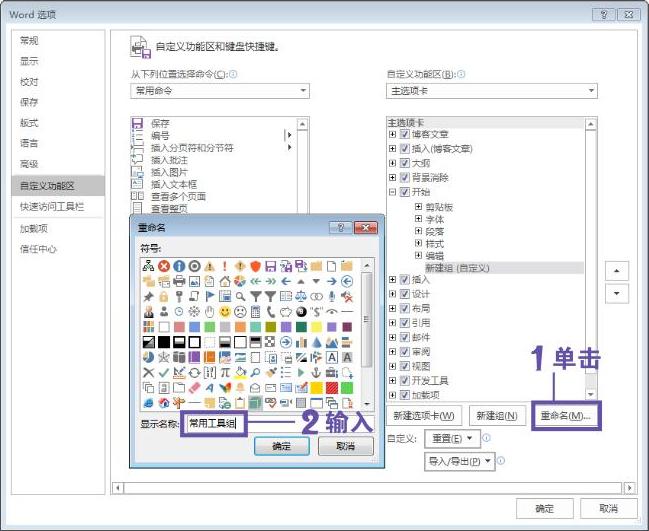Confirm rename with the 确定 button
The image size is (649, 531).
click(281, 446)
